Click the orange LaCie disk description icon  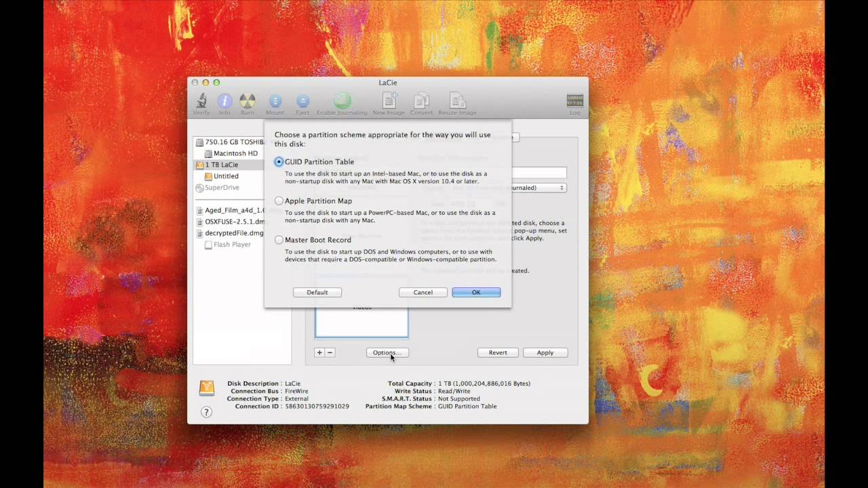(207, 388)
